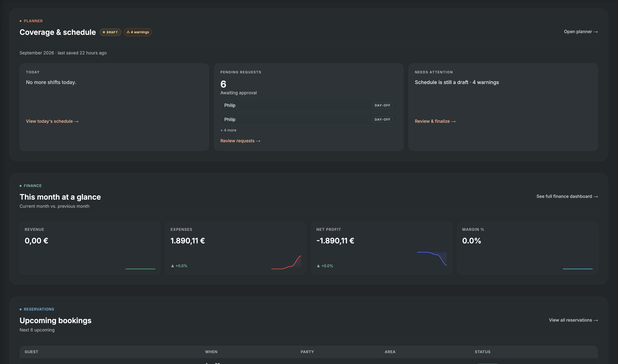The image size is (618, 364).
Task: Open View today's schedule link
Action: 52,121
